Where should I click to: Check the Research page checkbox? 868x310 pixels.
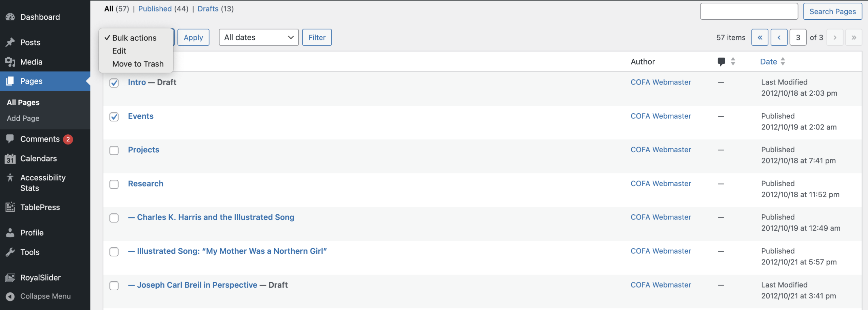pyautogui.click(x=114, y=184)
